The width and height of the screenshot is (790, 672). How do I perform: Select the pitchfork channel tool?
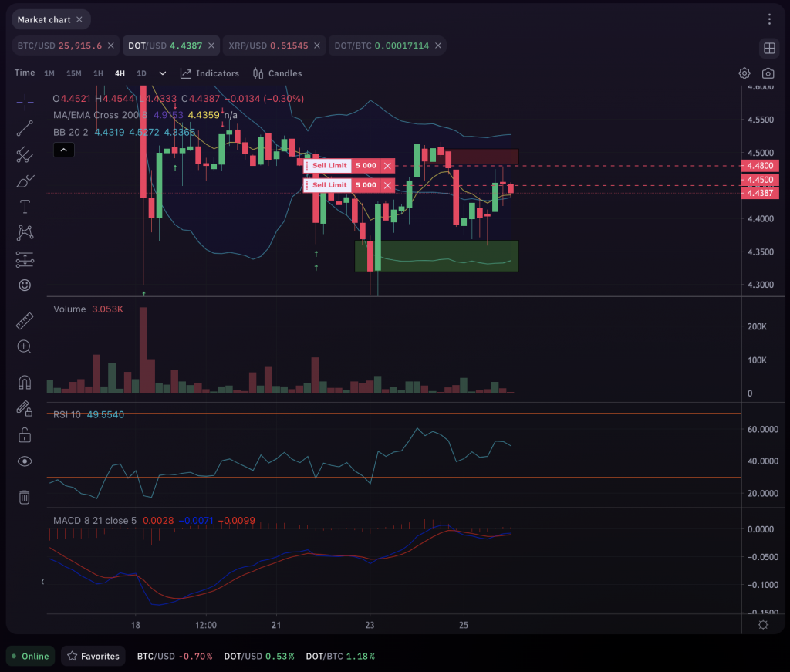click(25, 154)
